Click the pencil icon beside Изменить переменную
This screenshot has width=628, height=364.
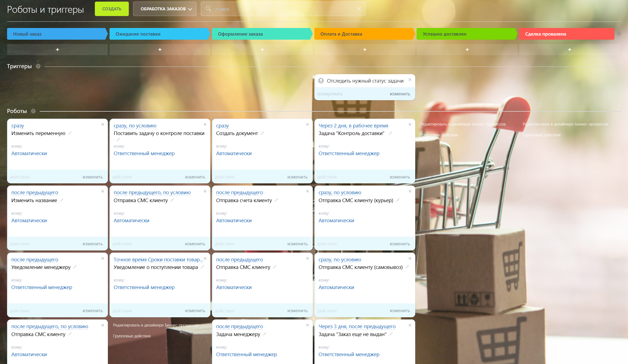pyautogui.click(x=70, y=133)
